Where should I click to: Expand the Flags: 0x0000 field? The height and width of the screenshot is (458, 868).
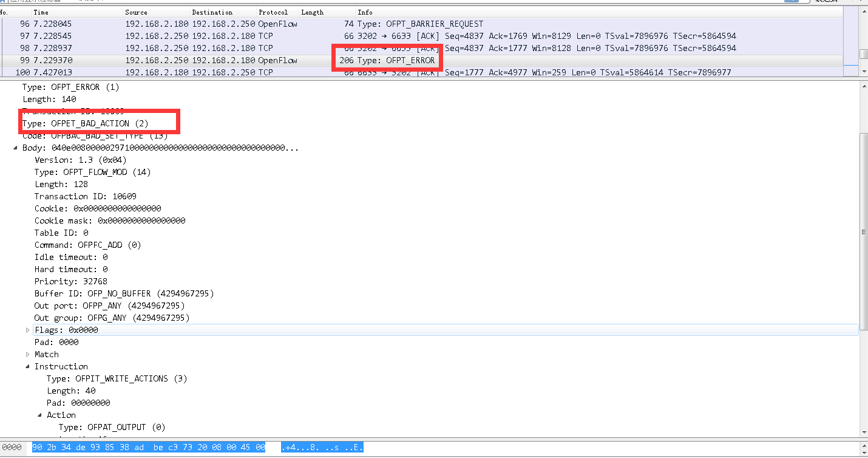point(28,330)
